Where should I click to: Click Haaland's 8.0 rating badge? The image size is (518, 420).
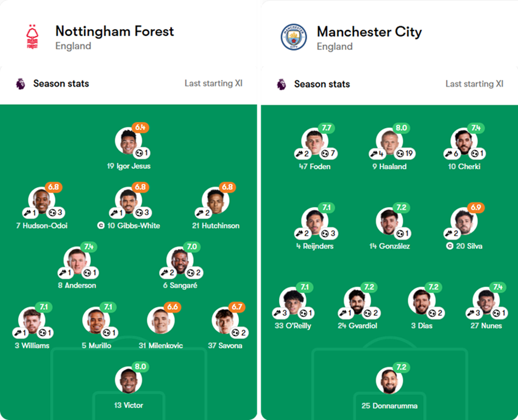[401, 129]
